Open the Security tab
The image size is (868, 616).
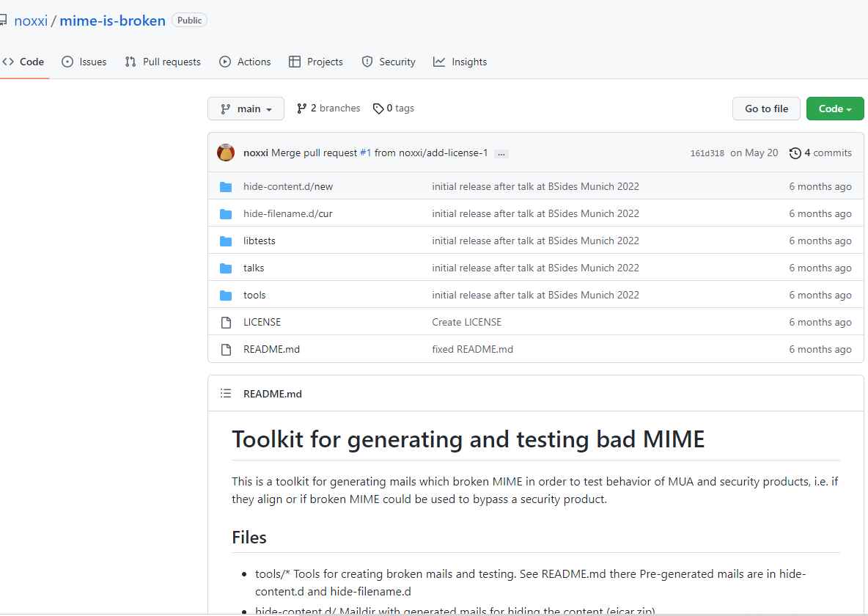(x=388, y=62)
